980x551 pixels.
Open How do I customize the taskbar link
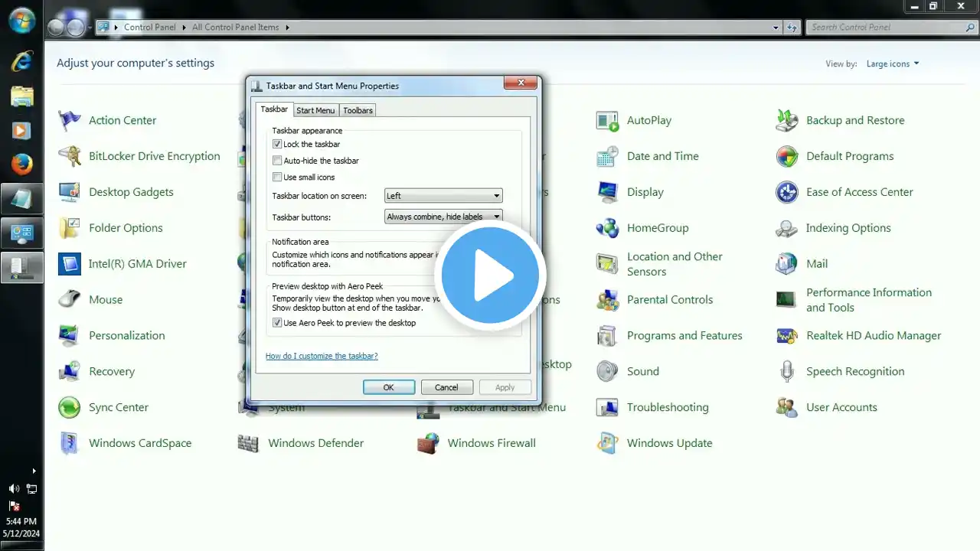coord(322,356)
